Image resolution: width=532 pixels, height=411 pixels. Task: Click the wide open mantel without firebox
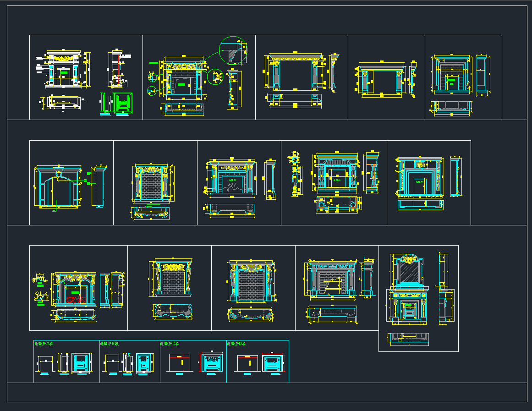coord(295,71)
